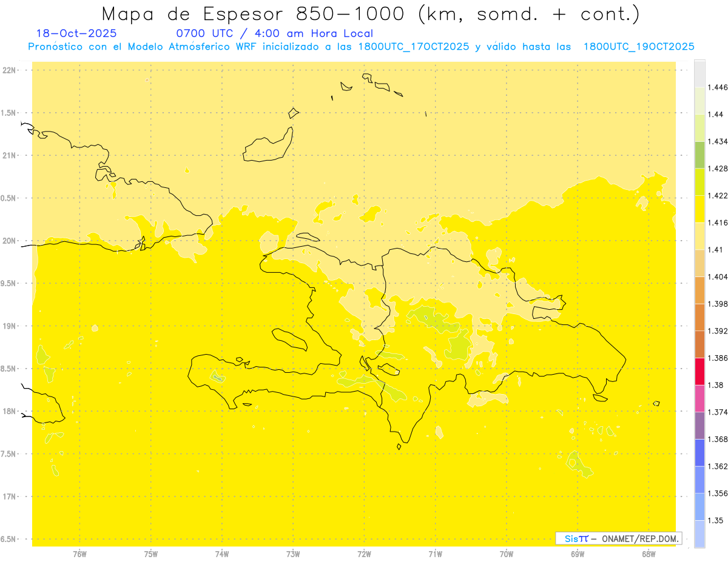This screenshot has height=562, width=728.
Task: Click the legend value '1.392'
Action: click(718, 331)
